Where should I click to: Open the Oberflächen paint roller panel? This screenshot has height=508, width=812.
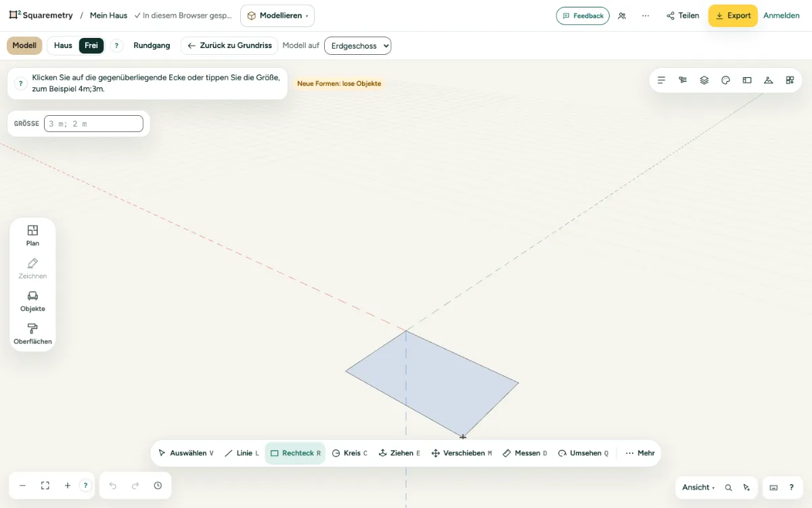[32, 333]
